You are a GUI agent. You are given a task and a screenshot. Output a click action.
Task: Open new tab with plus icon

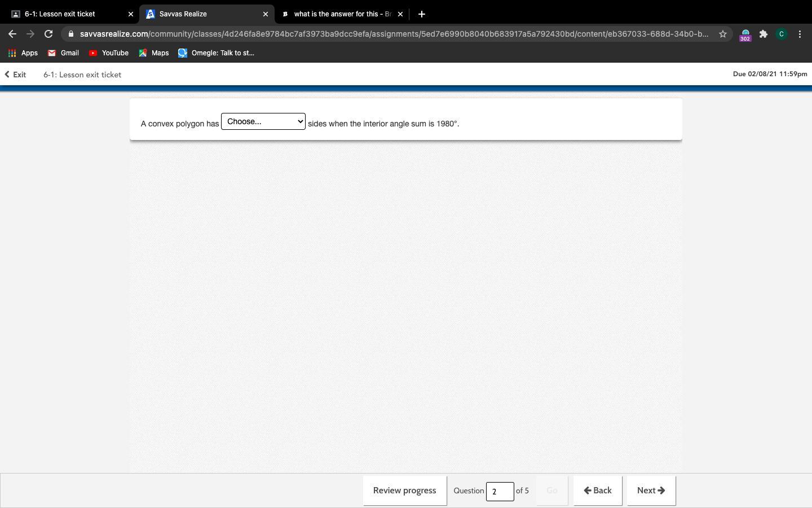[x=421, y=14]
